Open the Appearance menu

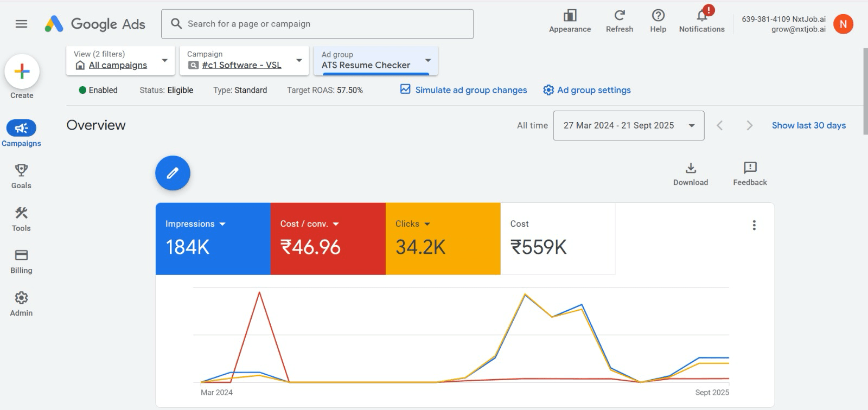[570, 16]
